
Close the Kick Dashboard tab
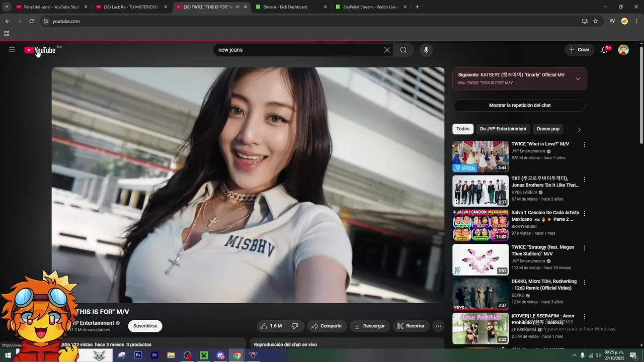pos(325,7)
